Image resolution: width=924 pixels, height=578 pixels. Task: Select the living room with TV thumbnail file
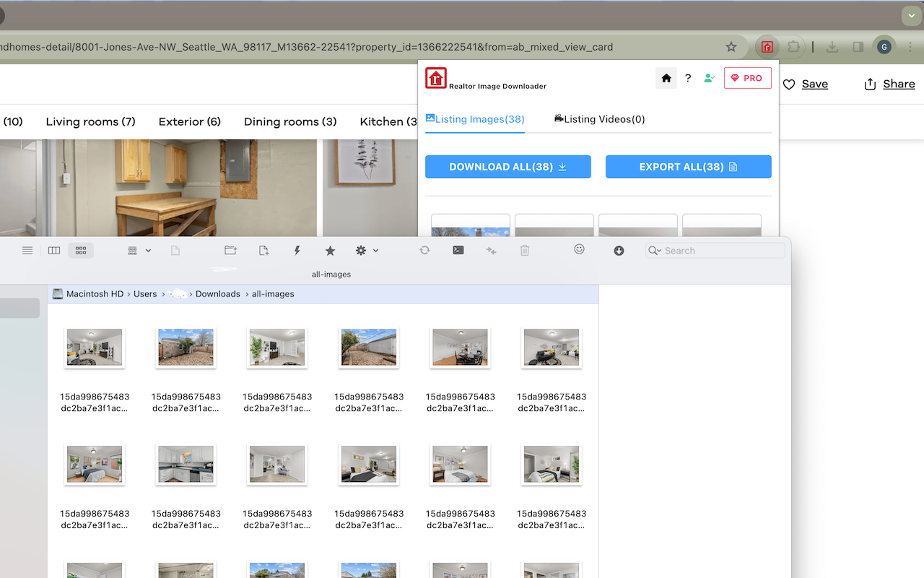pyautogui.click(x=95, y=348)
